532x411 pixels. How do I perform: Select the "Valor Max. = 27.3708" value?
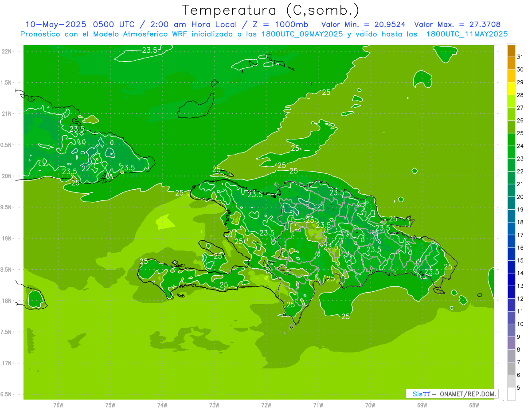[x=457, y=24]
